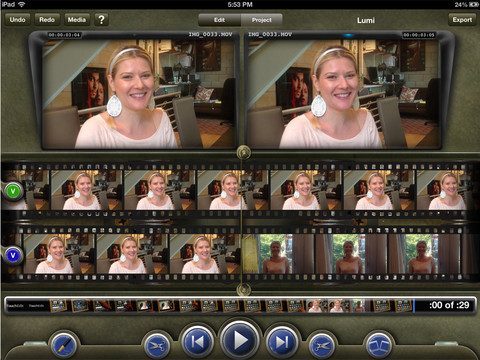The width and height of the screenshot is (480, 360).
Task: Tap the Lumi project title
Action: point(366,20)
